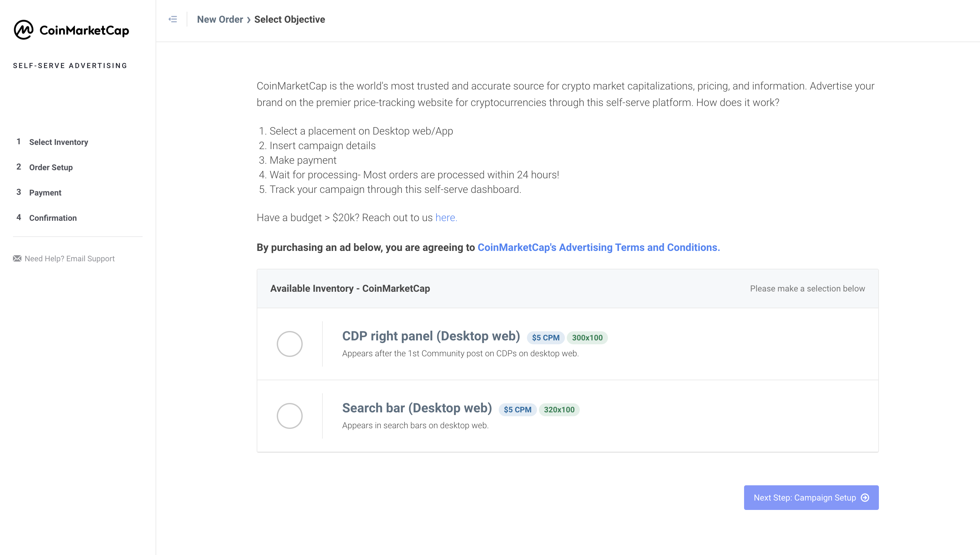Choose the Search bar (Desktop web) option title

point(417,408)
